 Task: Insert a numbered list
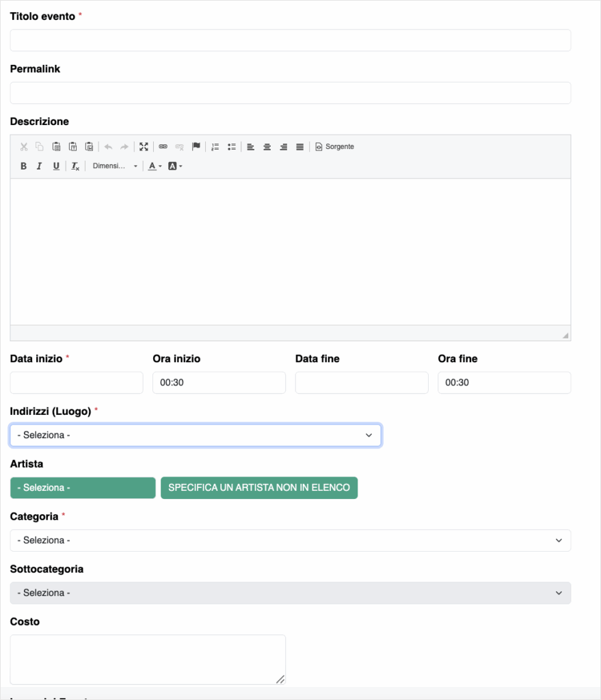[x=215, y=146]
